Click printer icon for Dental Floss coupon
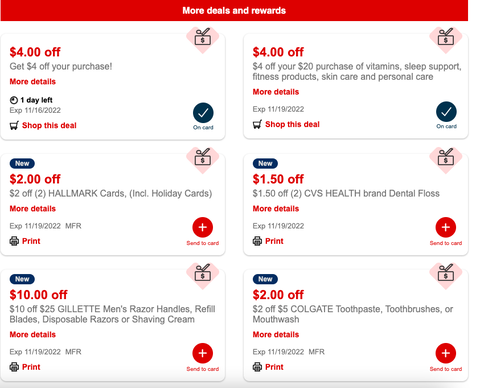The image size is (480, 388). point(257,241)
